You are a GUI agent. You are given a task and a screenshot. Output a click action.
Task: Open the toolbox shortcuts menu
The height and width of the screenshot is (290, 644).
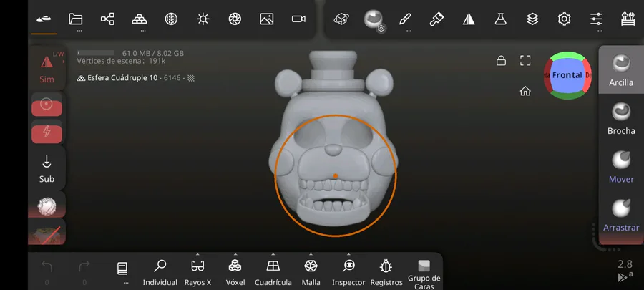(x=628, y=19)
